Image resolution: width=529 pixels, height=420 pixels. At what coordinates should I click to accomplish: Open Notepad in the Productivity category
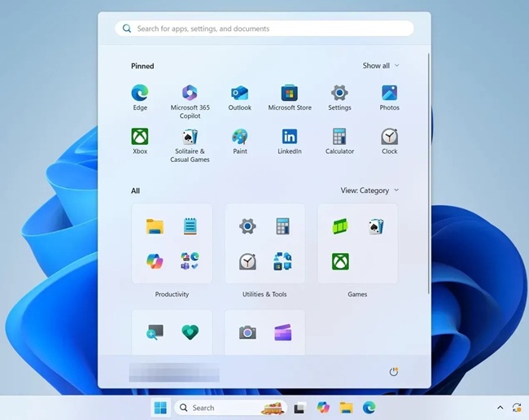[x=190, y=226]
